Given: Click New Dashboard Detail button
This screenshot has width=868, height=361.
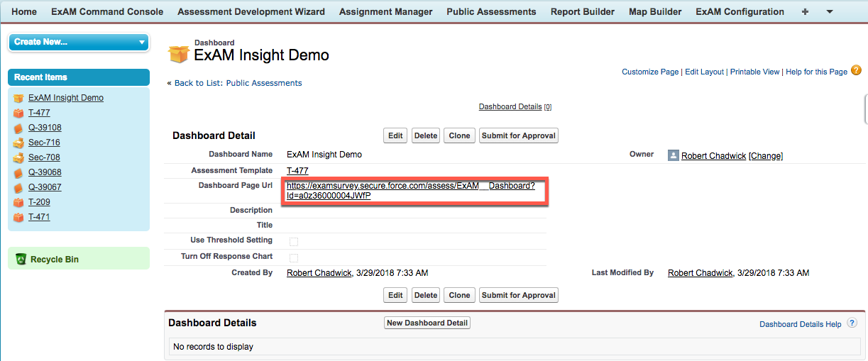Looking at the screenshot, I should [427, 323].
